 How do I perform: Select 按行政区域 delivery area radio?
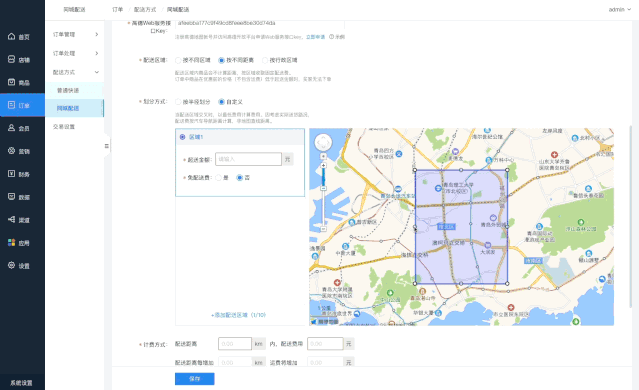(x=265, y=60)
